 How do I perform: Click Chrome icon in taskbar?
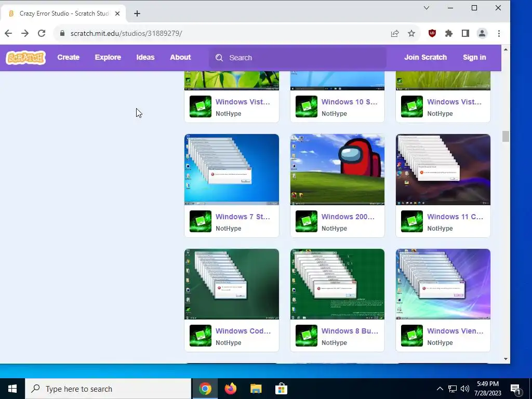[x=205, y=389]
